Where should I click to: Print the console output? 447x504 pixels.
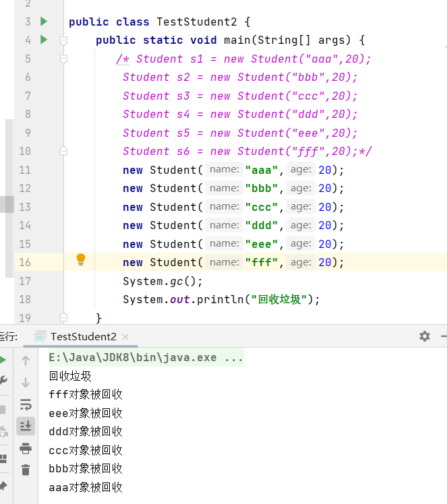[x=26, y=448]
